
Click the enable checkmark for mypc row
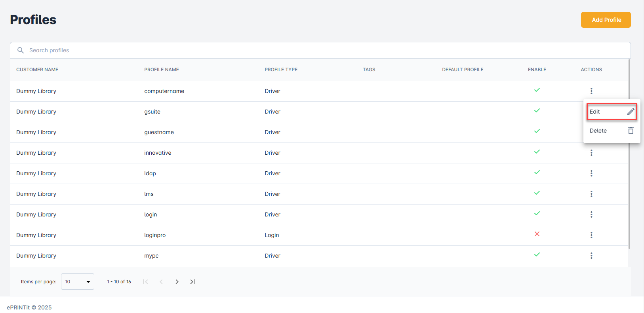[x=537, y=255]
